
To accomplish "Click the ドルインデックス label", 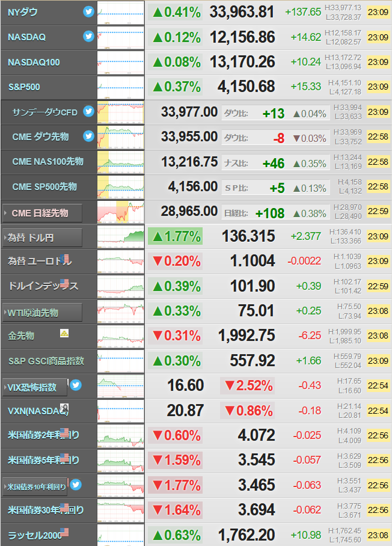I will pos(43,286).
